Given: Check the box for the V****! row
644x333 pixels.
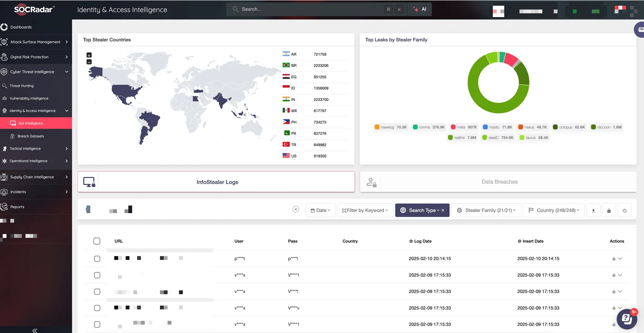Looking at the screenshot, I should [x=97, y=292].
